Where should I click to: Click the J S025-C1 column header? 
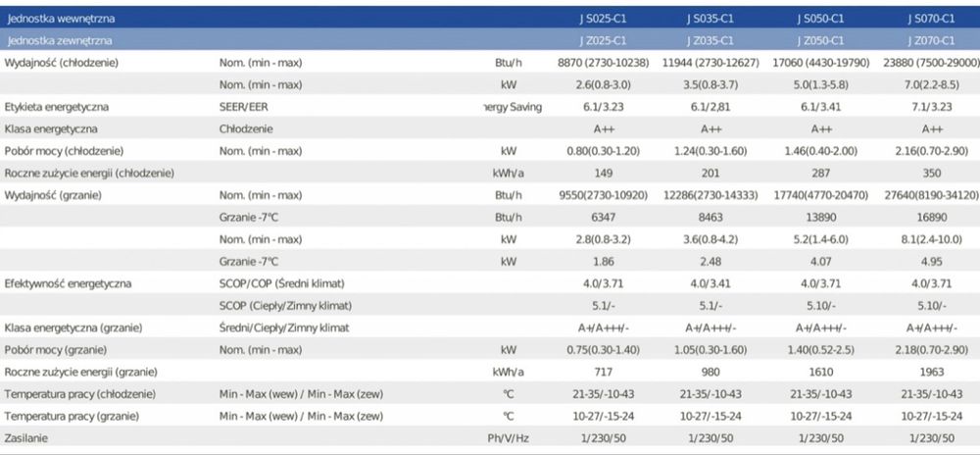[x=603, y=19]
